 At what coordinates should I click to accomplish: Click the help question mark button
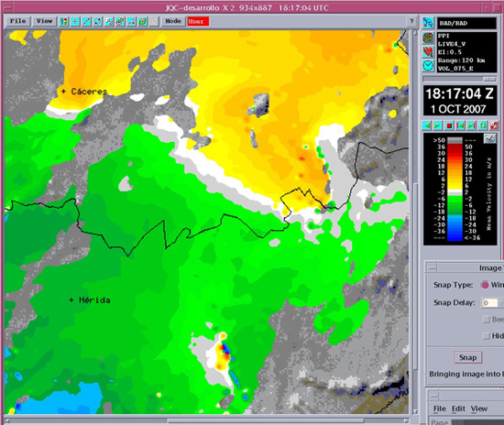[x=411, y=21]
